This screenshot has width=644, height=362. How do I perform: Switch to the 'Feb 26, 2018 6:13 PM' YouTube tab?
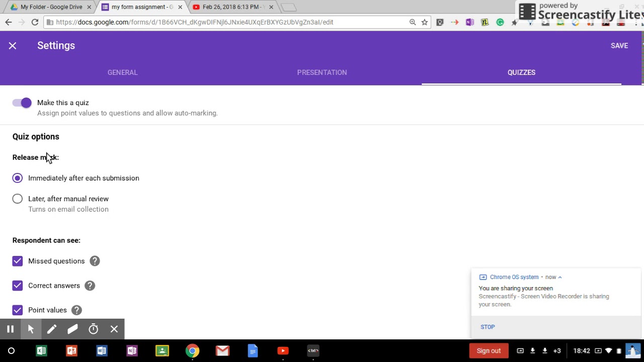[232, 7]
